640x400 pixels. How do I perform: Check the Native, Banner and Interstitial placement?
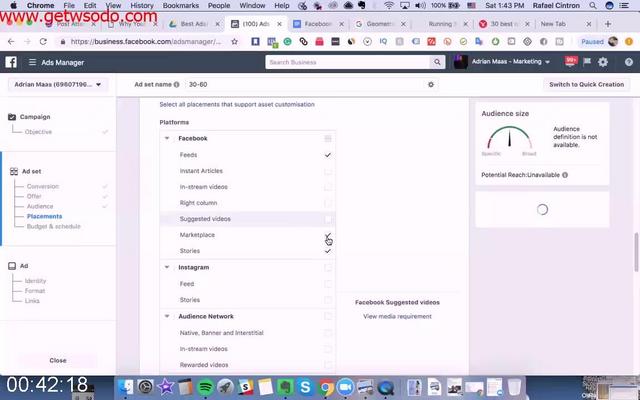click(328, 333)
